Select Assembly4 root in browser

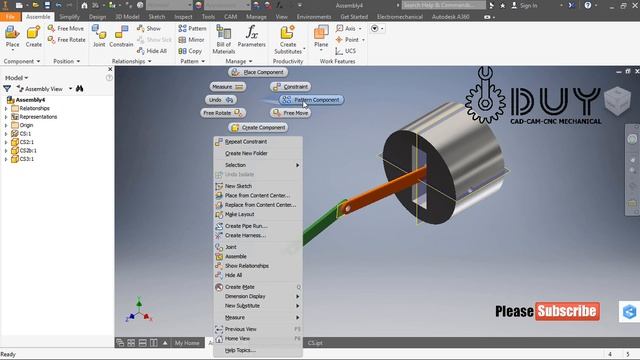point(30,100)
